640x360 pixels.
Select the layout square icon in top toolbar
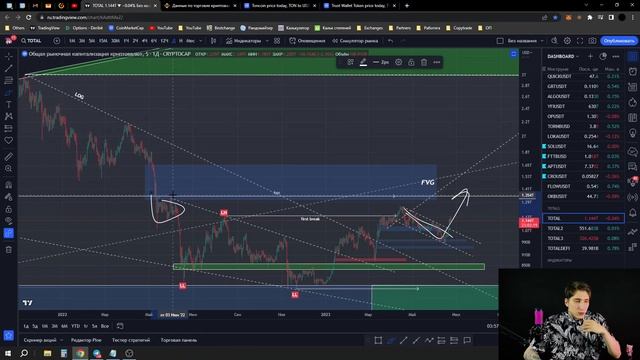[500, 41]
